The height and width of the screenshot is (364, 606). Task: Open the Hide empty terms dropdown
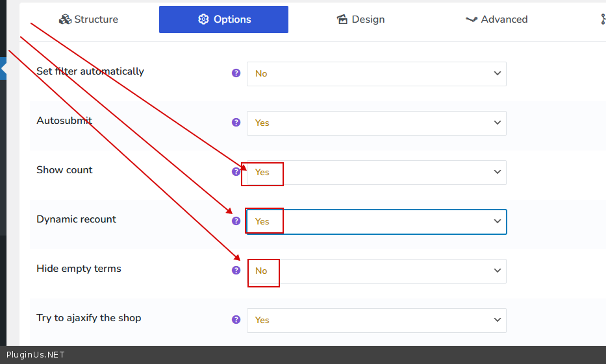[376, 271]
